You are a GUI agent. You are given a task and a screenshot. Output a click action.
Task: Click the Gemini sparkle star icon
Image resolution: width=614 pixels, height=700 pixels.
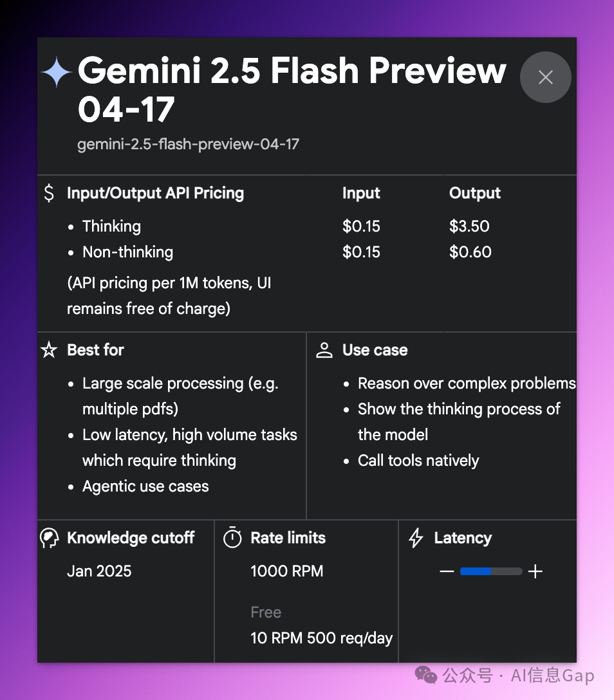click(x=56, y=72)
